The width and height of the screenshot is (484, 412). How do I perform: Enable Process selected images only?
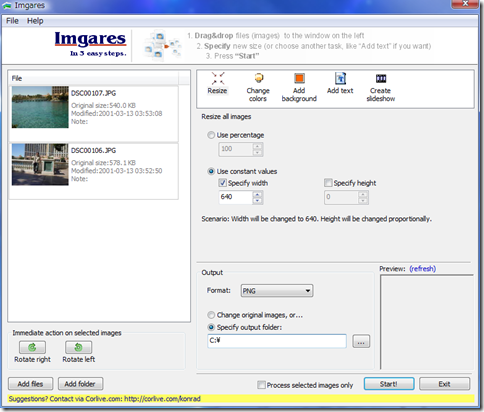[261, 385]
